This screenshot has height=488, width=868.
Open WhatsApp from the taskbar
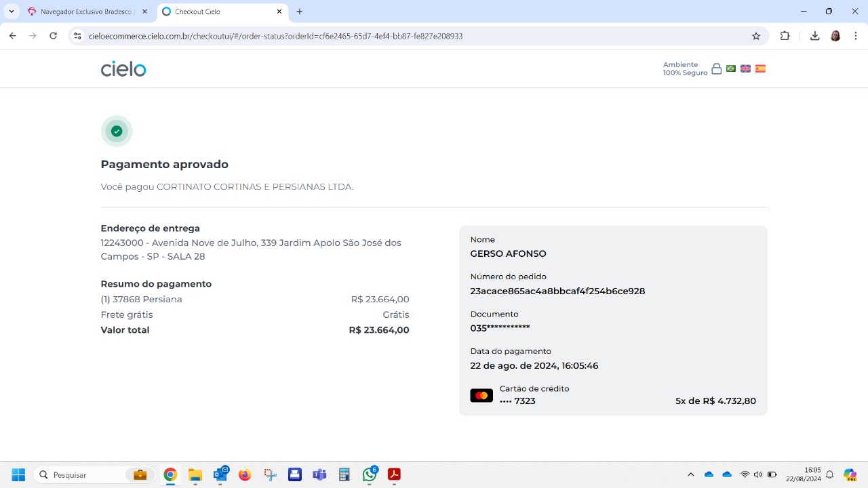tap(370, 475)
